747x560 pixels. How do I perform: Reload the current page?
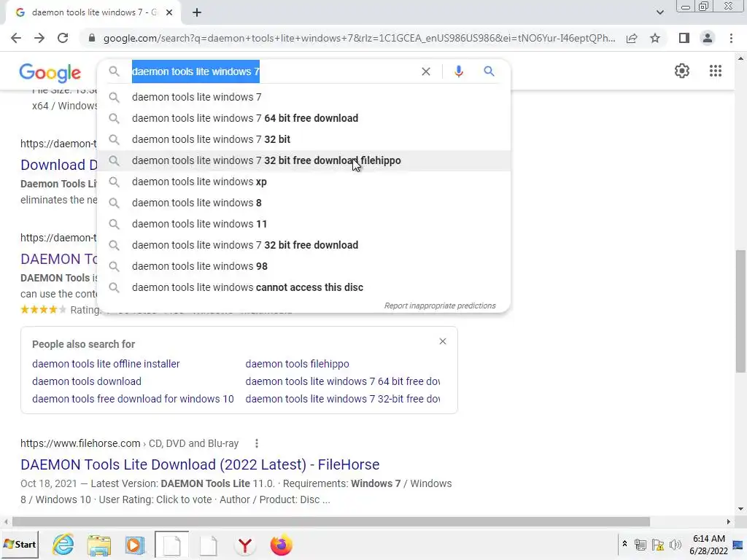coord(63,38)
